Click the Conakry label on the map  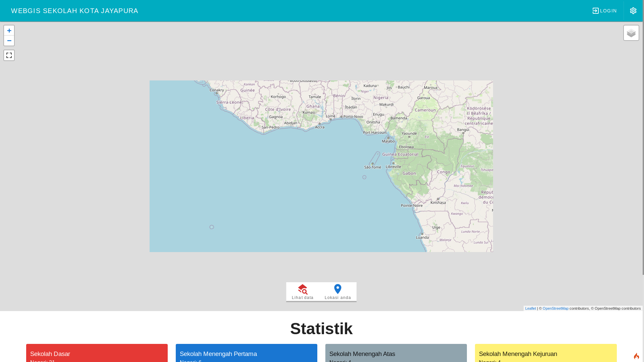[x=217, y=90]
